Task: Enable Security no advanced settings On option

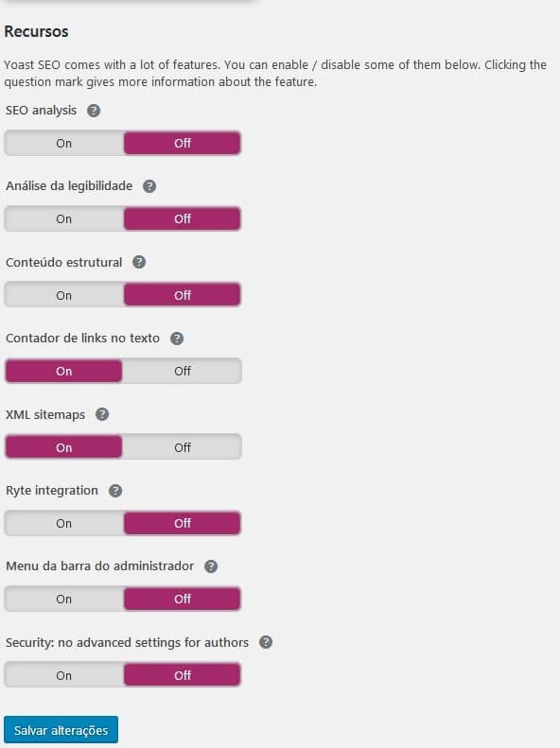Action: [64, 675]
